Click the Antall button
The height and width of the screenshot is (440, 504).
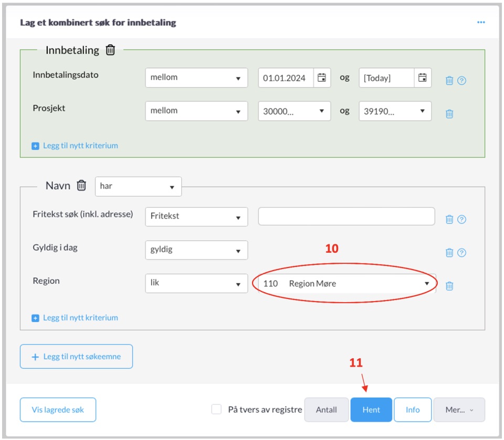click(326, 410)
